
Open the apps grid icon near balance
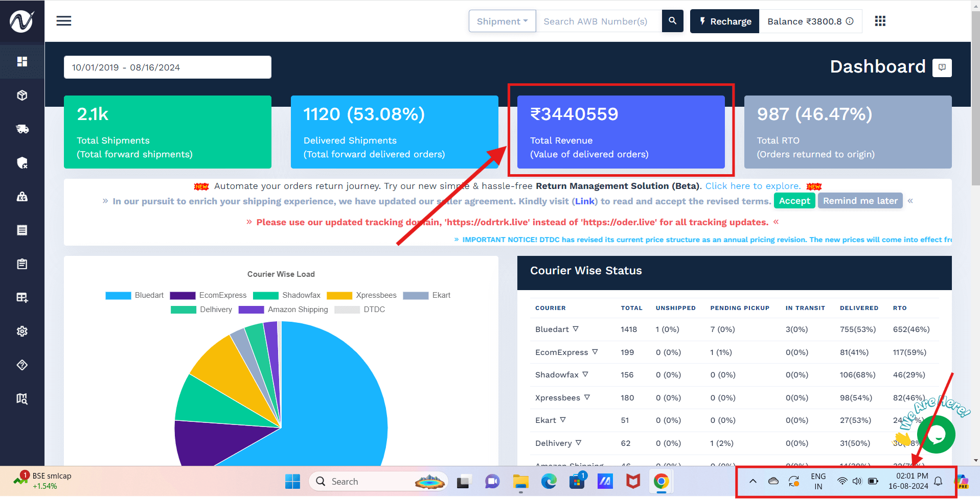tap(880, 21)
